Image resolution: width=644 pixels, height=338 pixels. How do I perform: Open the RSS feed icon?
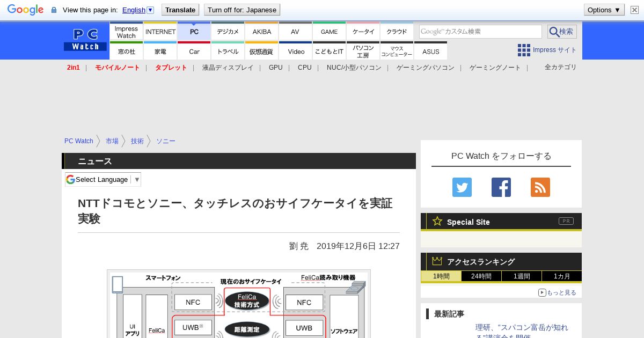(540, 187)
